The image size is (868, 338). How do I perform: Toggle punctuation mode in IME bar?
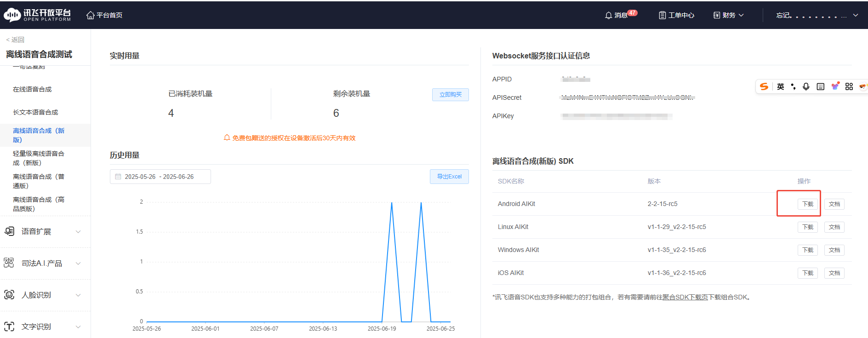click(x=793, y=86)
